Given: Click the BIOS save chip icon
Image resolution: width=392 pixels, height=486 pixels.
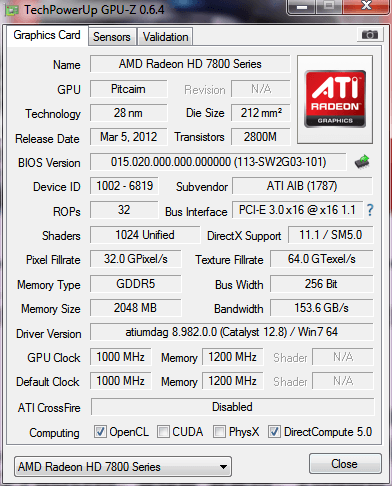Looking at the screenshot, I should pyautogui.click(x=362, y=162).
